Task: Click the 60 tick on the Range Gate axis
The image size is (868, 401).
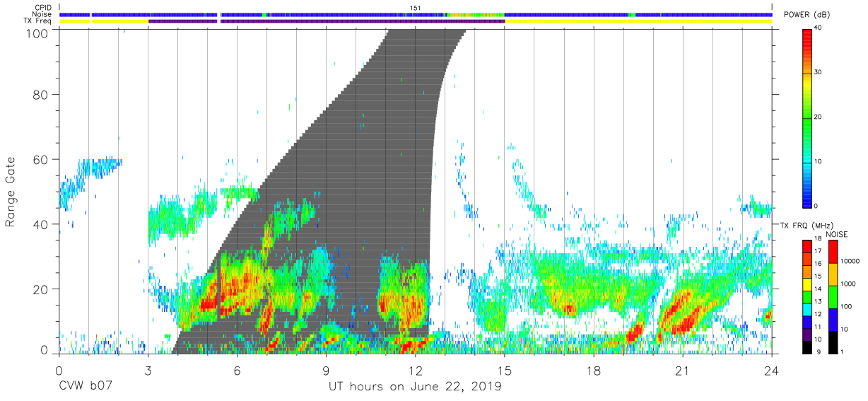Action: pos(41,159)
